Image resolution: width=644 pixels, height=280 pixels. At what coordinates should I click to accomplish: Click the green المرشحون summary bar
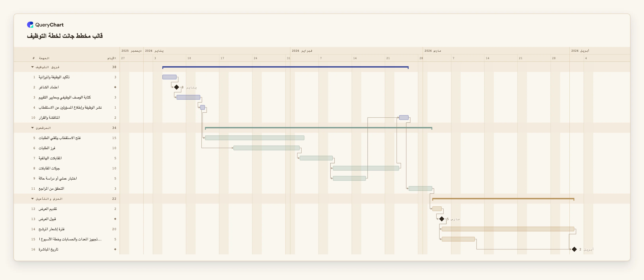pyautogui.click(x=319, y=128)
